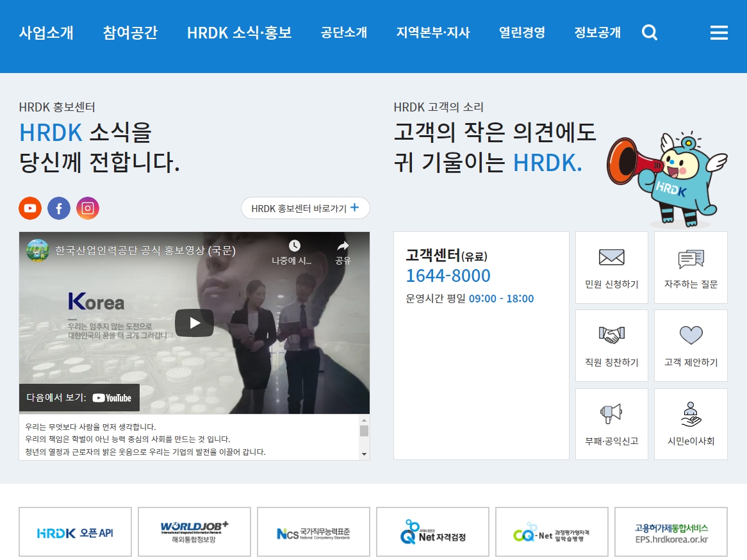Open 부패·공익신고 megaphone tile
Screen dimensions: 747x560
612,424
